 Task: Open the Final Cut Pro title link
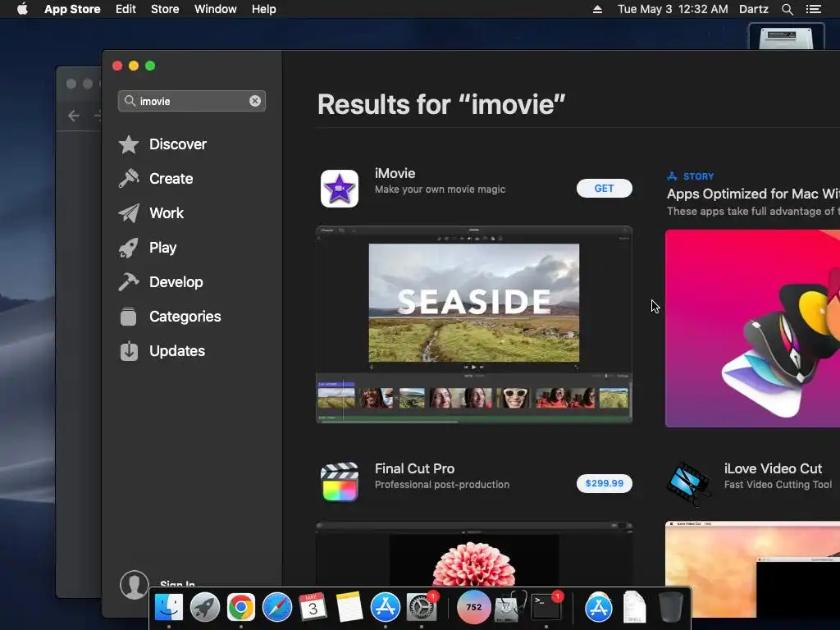click(414, 468)
